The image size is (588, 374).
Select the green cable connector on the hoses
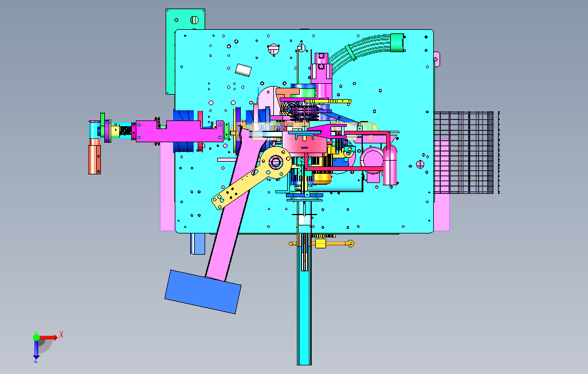pos(397,42)
